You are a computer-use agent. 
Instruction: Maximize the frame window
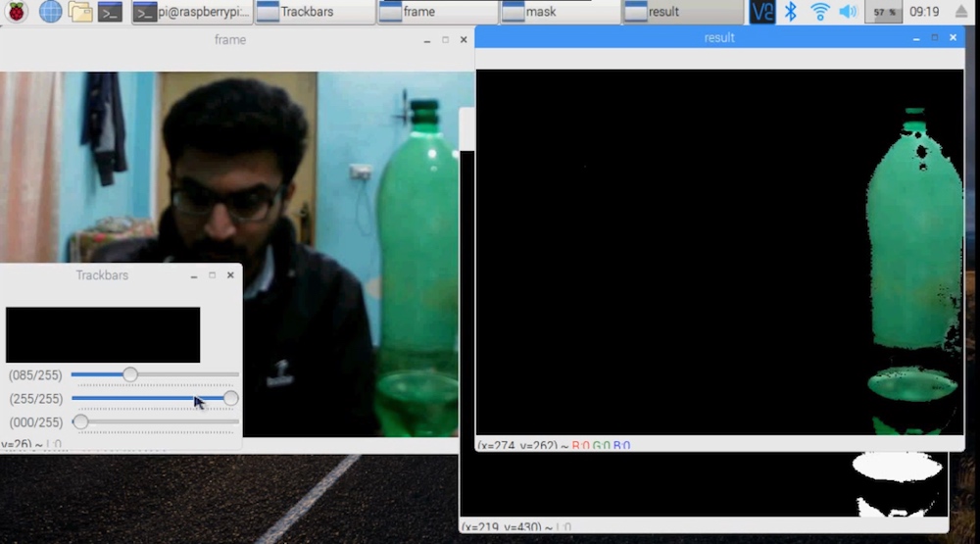pyautogui.click(x=446, y=40)
